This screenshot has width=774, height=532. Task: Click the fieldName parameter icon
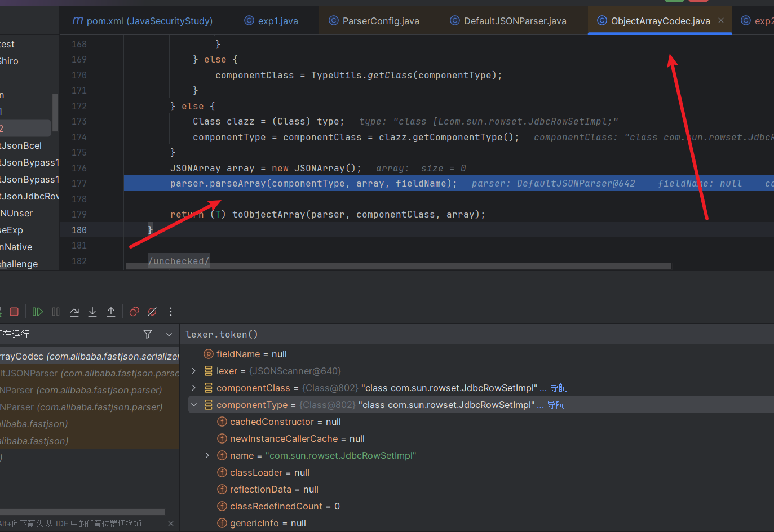[x=209, y=354]
